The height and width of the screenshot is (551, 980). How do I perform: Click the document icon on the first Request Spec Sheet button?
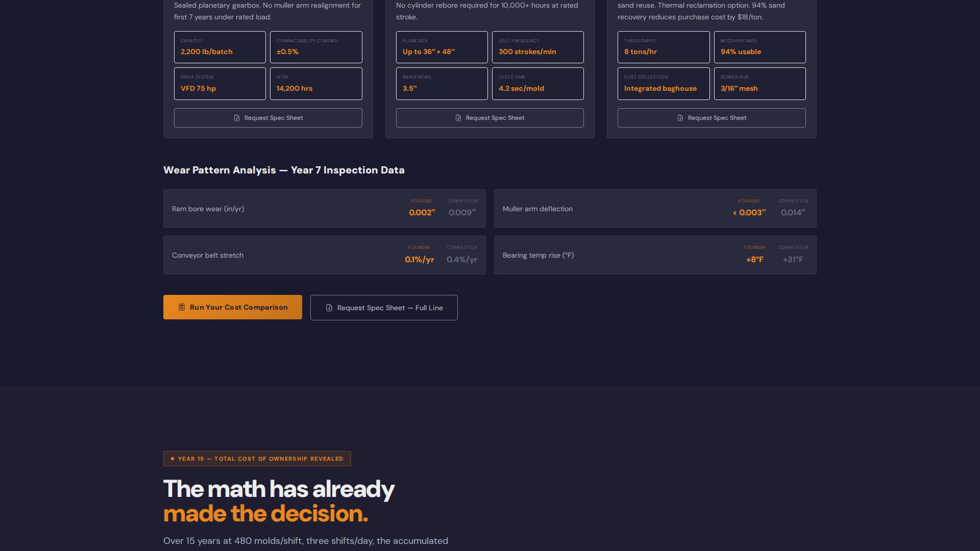(x=236, y=118)
